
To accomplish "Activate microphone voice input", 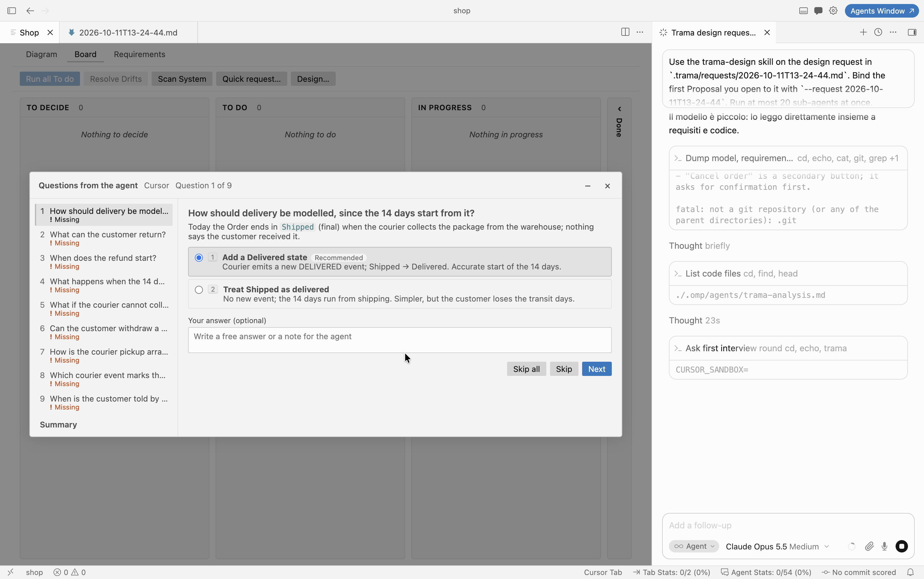I will [x=884, y=546].
